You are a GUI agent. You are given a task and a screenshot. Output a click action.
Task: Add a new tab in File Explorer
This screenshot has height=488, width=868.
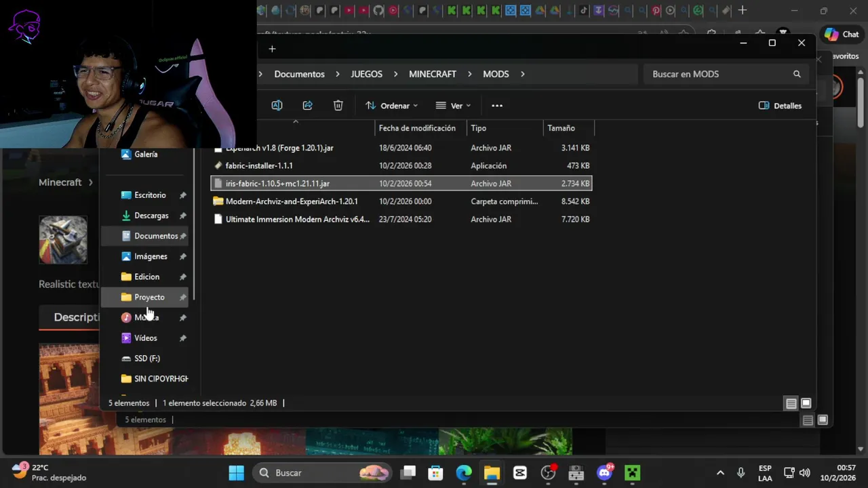coord(272,49)
